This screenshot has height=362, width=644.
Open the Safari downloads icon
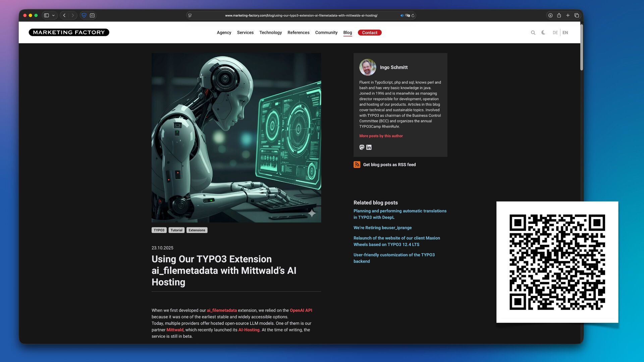point(550,15)
